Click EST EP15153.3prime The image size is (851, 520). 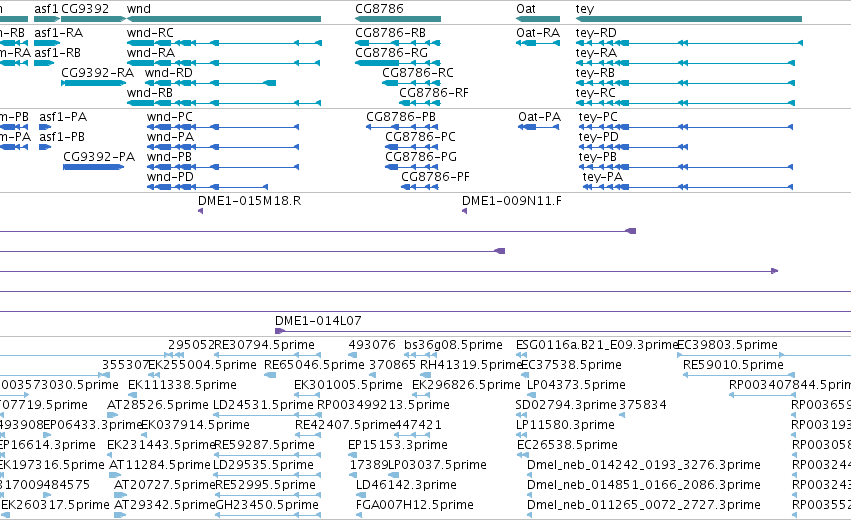click(x=397, y=445)
